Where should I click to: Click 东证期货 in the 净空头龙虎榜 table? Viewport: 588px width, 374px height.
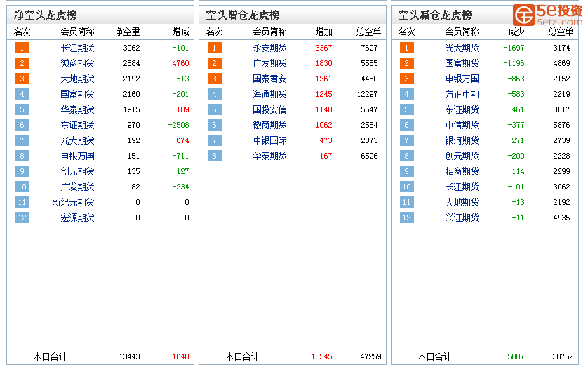point(77,125)
